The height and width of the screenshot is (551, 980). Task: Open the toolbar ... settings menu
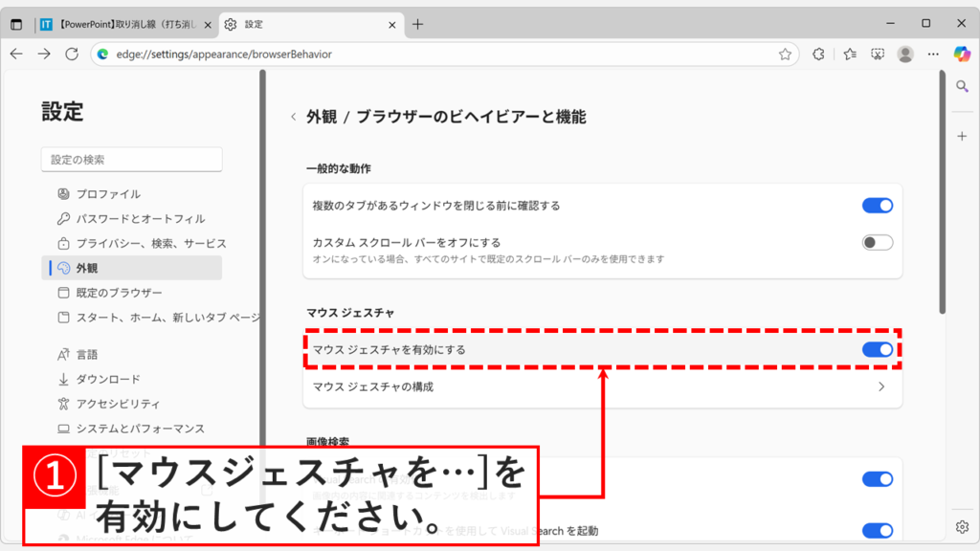[x=934, y=55]
